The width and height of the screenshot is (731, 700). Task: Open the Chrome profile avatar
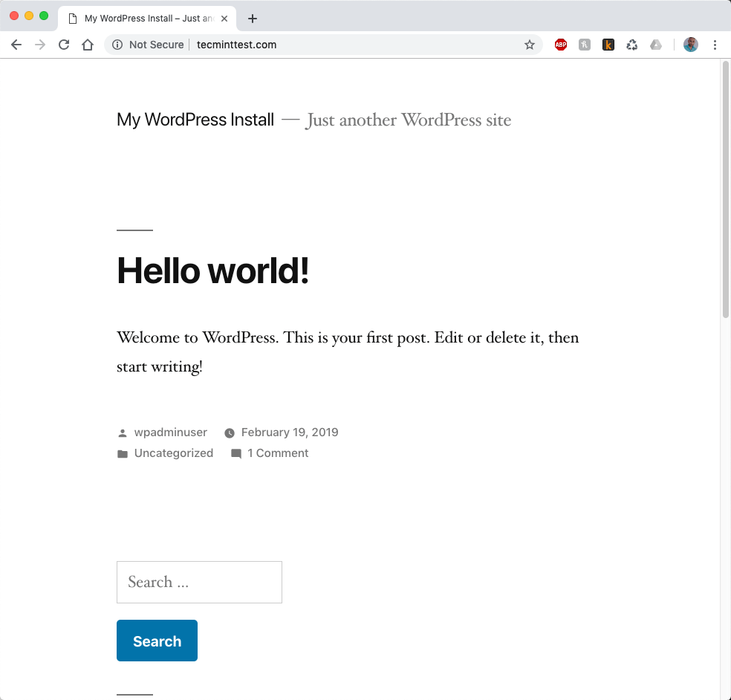click(x=690, y=45)
